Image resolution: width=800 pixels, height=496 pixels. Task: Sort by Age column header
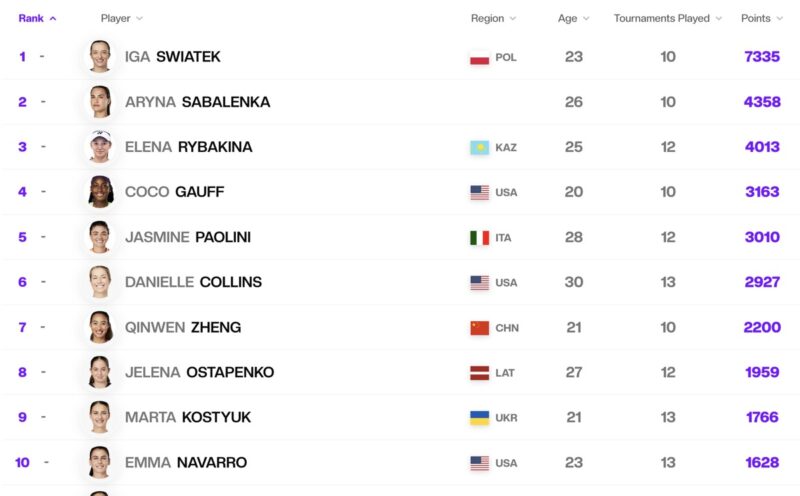pyautogui.click(x=573, y=18)
